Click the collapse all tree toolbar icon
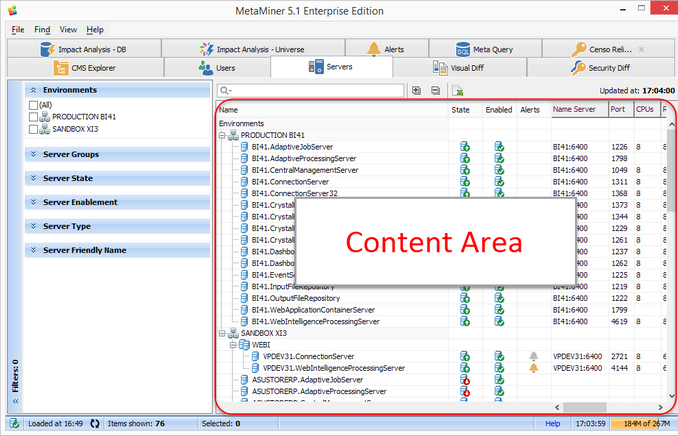The width and height of the screenshot is (678, 436). click(x=435, y=90)
